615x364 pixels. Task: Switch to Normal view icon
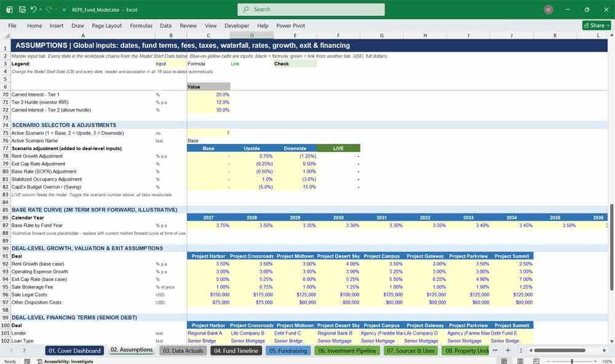pyautogui.click(x=504, y=361)
